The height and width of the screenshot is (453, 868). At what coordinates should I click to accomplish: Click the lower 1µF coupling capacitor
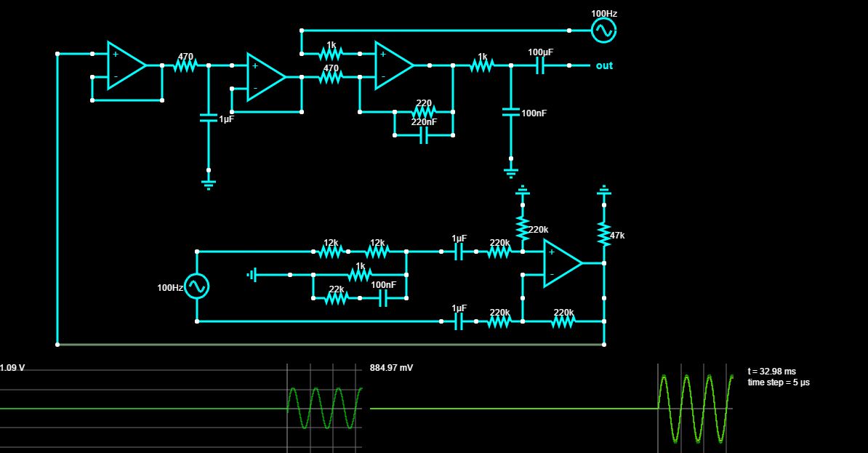[459, 321]
